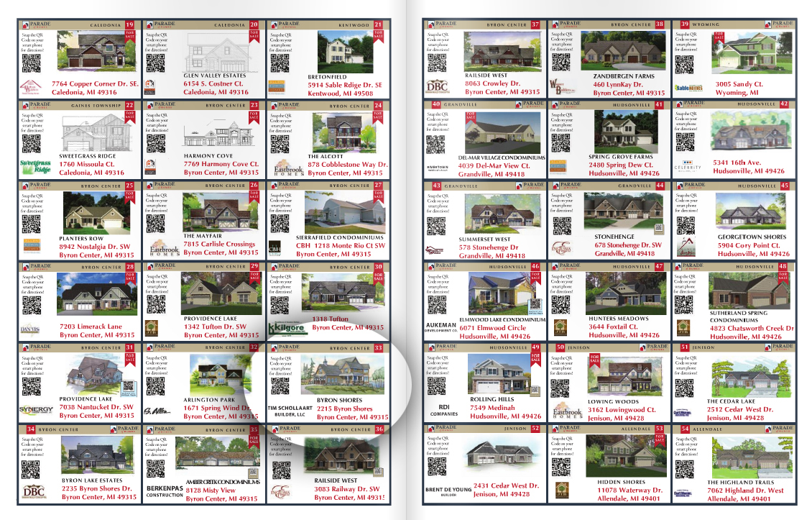Click the QR code in listing 19
This screenshot has height=520, width=812.
(31, 64)
